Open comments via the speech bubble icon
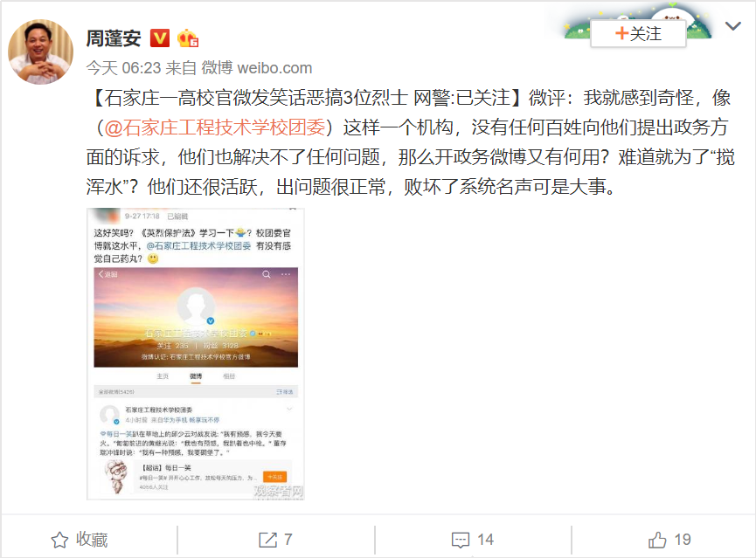This screenshot has width=756, height=558. tap(461, 540)
